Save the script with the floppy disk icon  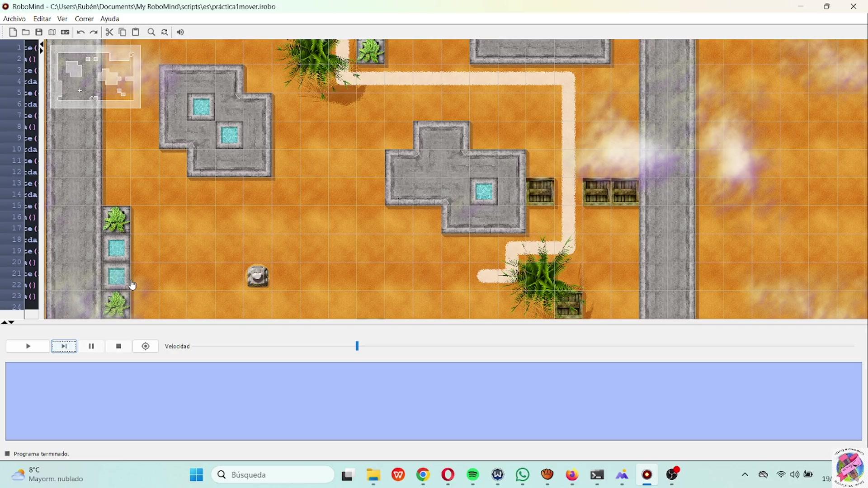39,32
